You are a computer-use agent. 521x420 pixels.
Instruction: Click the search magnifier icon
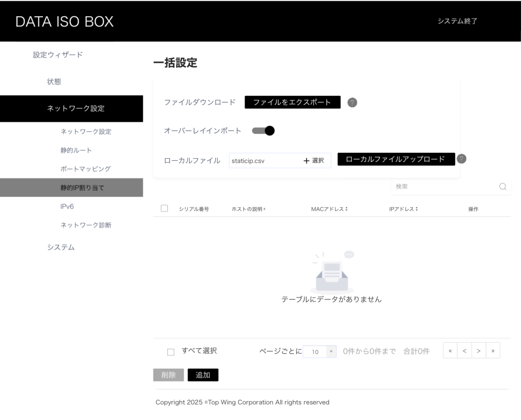tap(503, 187)
